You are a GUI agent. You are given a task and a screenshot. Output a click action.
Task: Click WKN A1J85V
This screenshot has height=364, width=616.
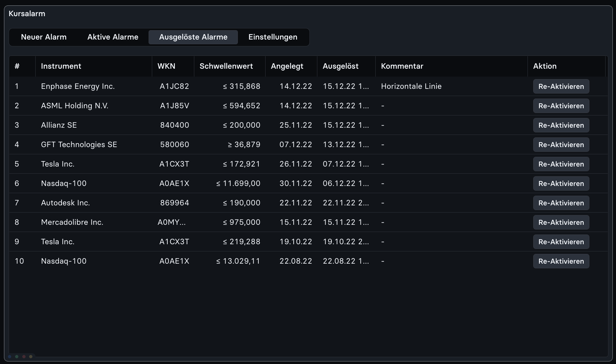175,106
